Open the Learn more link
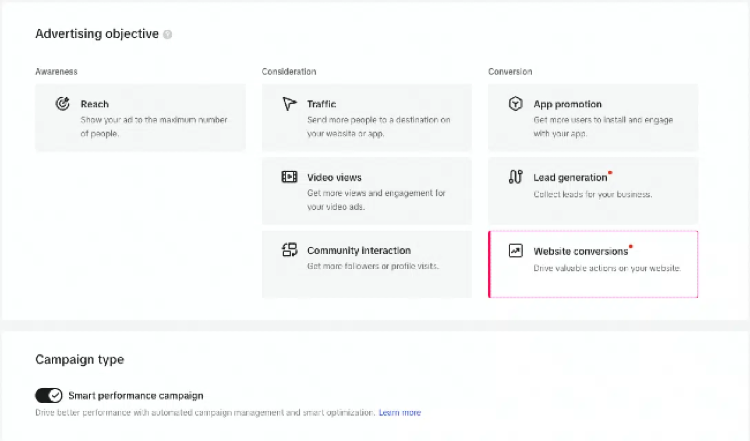The image size is (750, 441). tap(399, 412)
